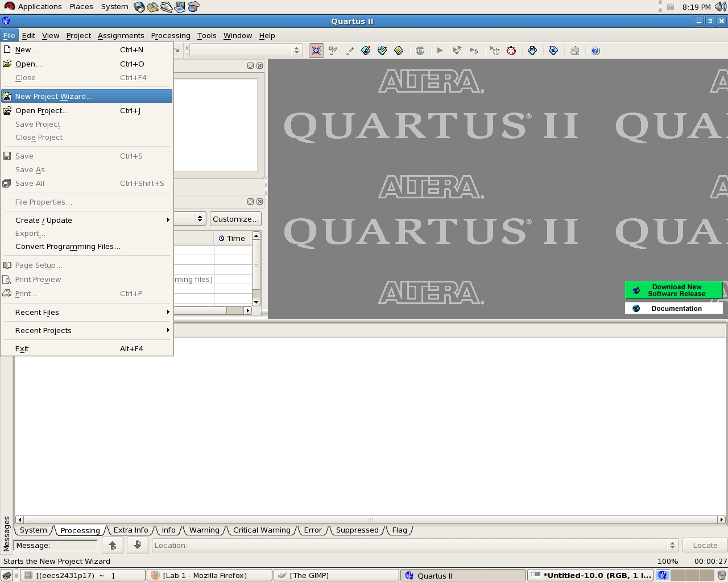Click the play-with-small-clock toolbar icon

point(474,51)
